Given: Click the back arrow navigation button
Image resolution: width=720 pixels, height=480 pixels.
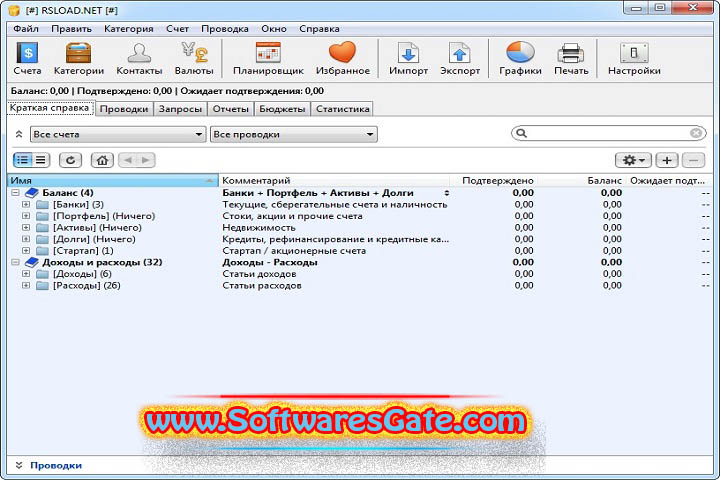Looking at the screenshot, I should (128, 160).
